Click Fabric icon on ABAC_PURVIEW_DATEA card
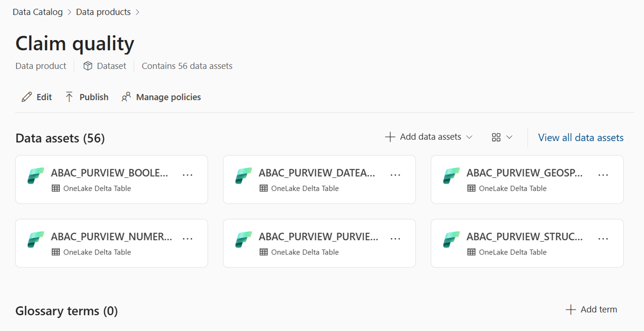 [244, 176]
